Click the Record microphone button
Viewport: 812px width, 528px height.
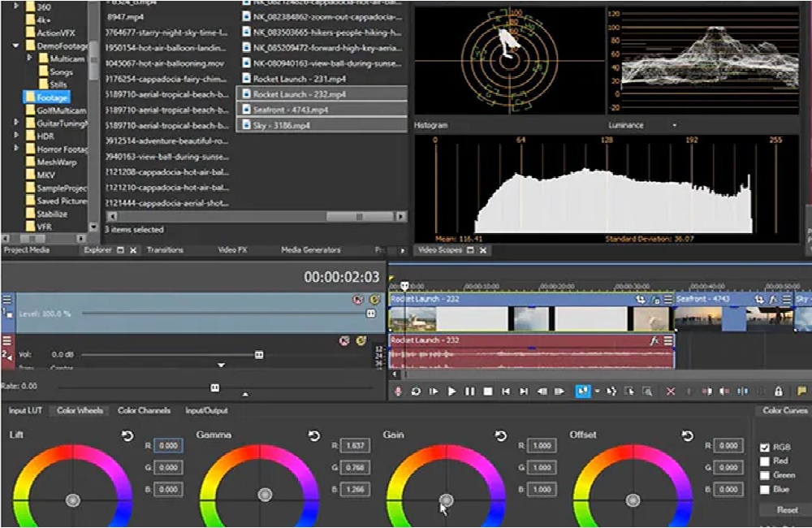point(398,392)
